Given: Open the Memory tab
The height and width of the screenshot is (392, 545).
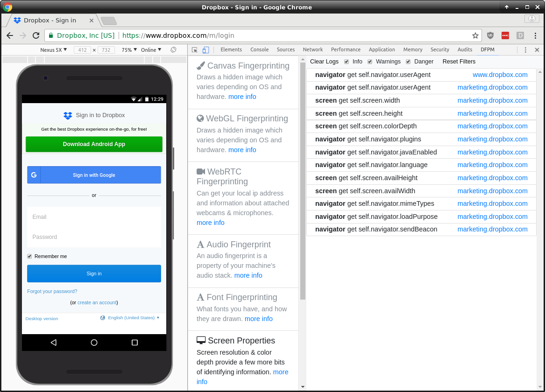Looking at the screenshot, I should [x=413, y=49].
